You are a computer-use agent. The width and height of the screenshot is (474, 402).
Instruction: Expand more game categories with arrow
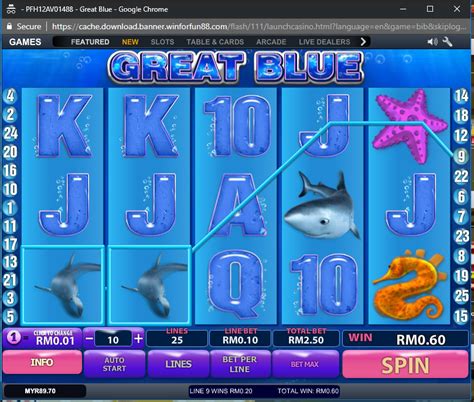(x=363, y=42)
